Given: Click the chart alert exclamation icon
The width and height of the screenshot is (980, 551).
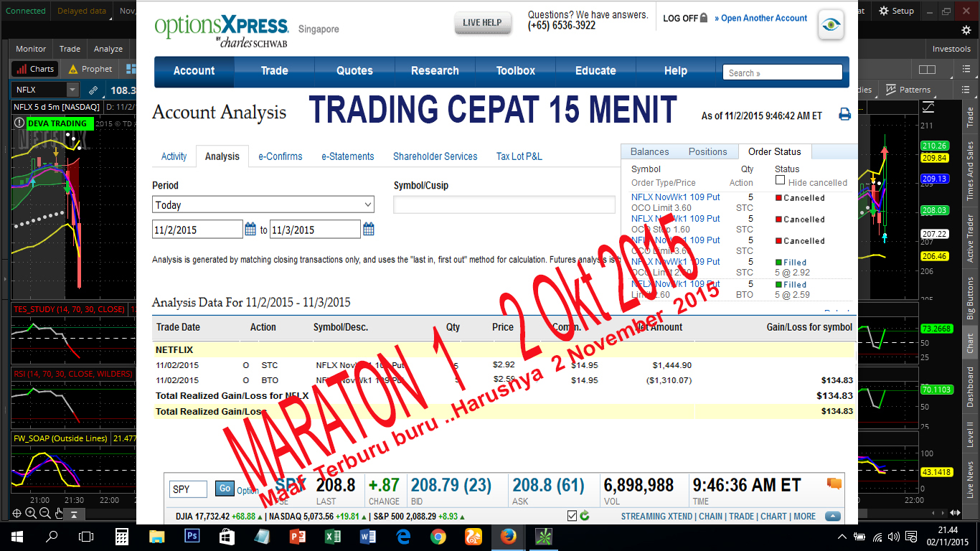Looking at the screenshot, I should click(19, 123).
